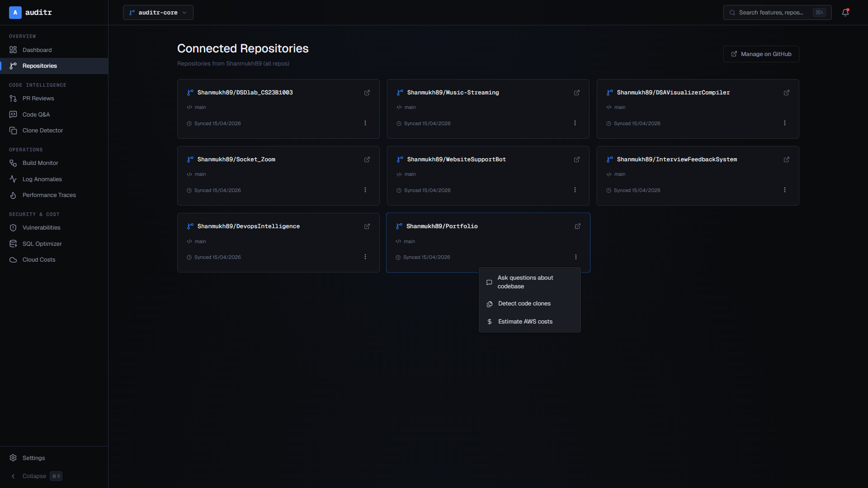The width and height of the screenshot is (868, 488).
Task: Open Log Anomalies
Action: click(x=42, y=179)
